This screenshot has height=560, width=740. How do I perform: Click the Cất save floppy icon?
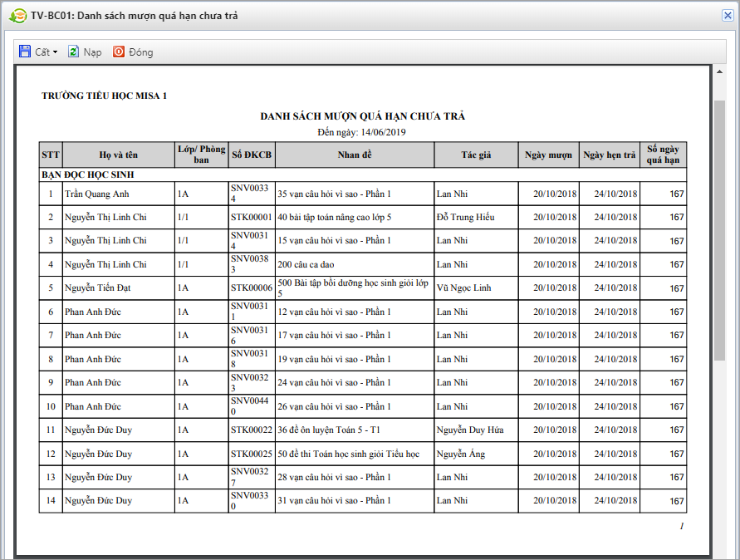tap(25, 52)
